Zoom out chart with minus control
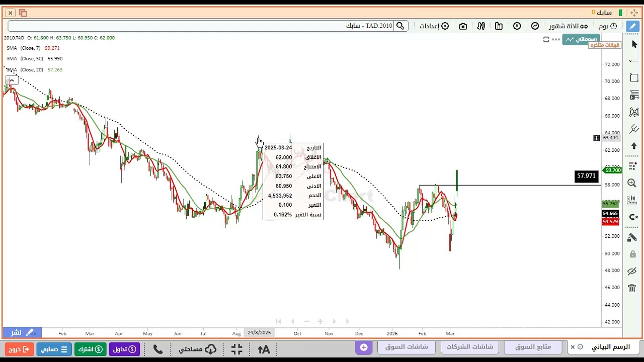Screen dimensions: 644x362 coord(306,321)
